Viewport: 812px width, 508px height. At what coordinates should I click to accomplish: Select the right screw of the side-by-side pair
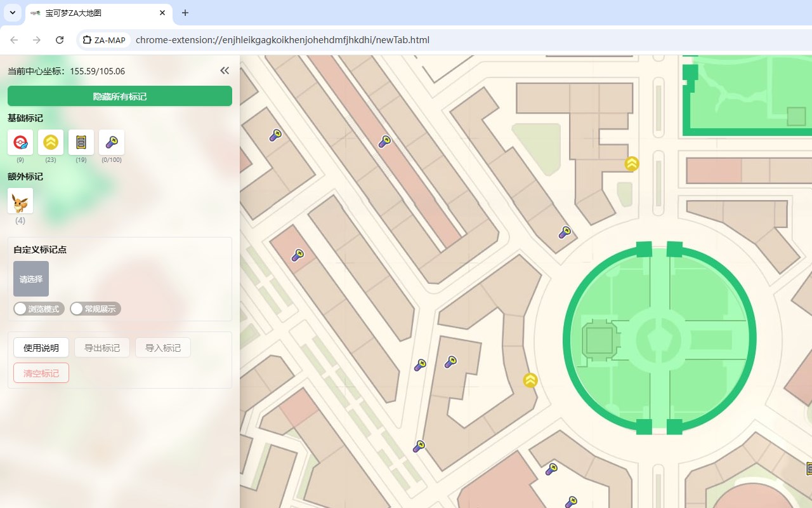(450, 362)
